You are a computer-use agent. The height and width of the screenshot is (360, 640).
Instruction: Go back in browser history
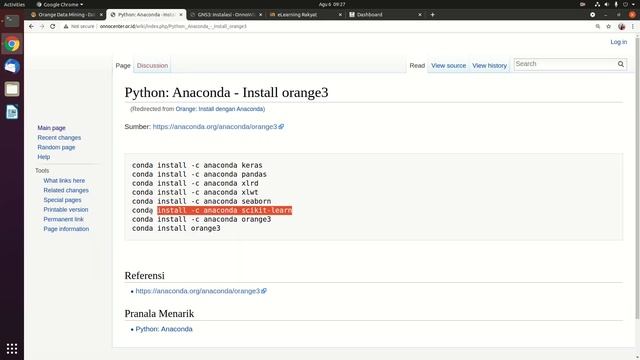coord(31,26)
